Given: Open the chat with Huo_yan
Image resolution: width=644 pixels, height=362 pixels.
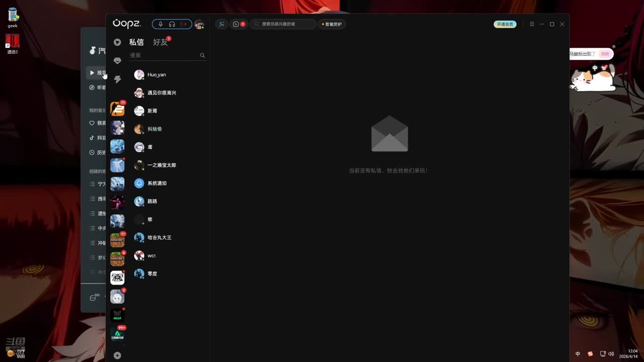Looking at the screenshot, I should pos(156,74).
